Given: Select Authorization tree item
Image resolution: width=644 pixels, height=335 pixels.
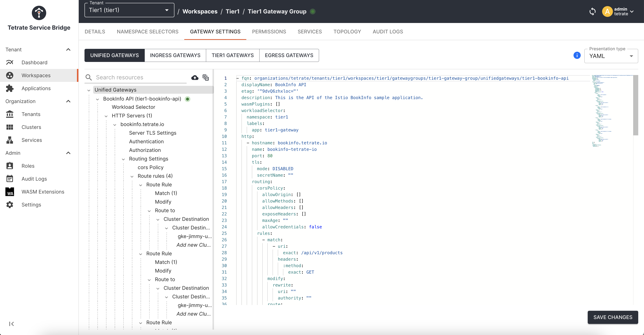Looking at the screenshot, I should (145, 150).
